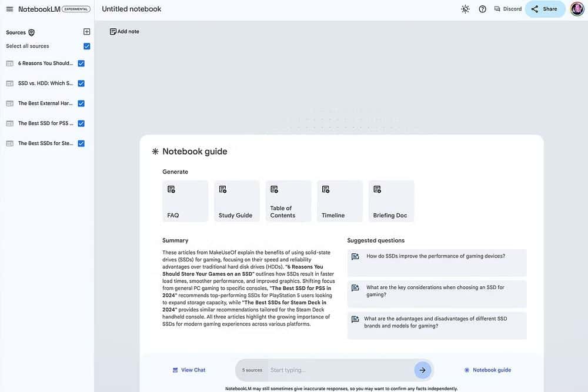
Task: Click the Add note icon
Action: (112, 31)
